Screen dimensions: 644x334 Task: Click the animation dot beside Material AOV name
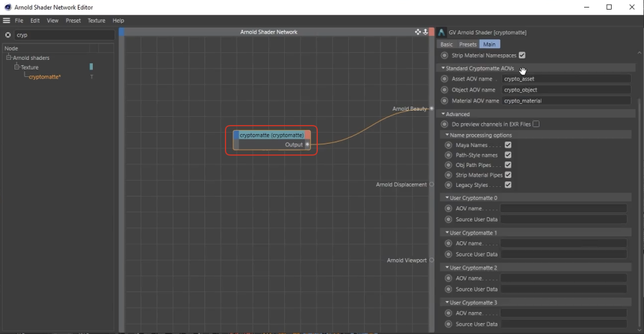[x=444, y=100]
